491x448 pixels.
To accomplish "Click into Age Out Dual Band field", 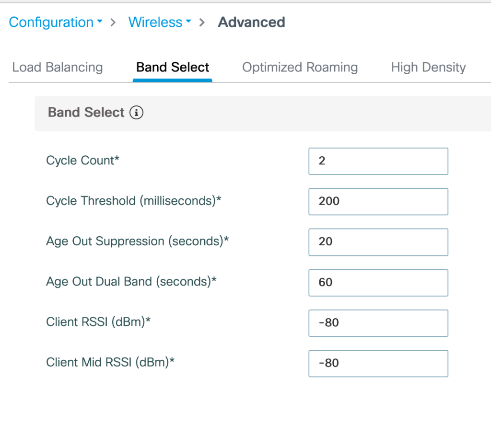I will click(378, 282).
